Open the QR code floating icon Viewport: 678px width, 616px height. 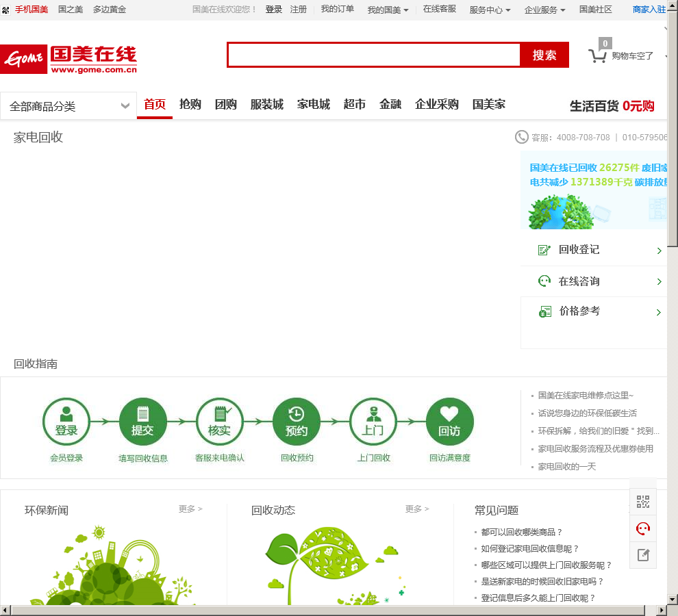643,502
